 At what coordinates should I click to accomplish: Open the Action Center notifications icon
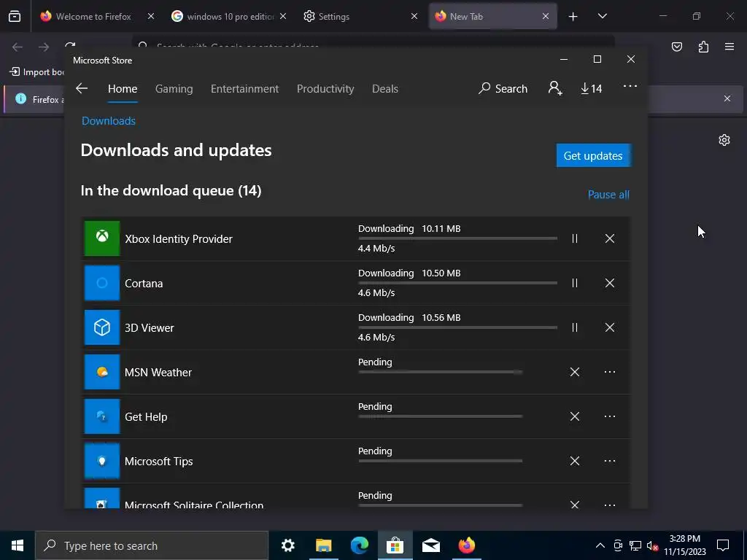(723, 545)
